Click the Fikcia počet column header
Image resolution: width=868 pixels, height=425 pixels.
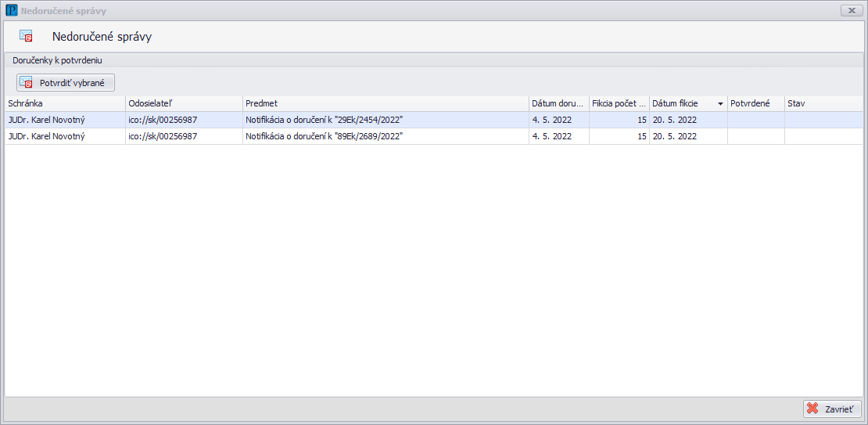coord(619,103)
